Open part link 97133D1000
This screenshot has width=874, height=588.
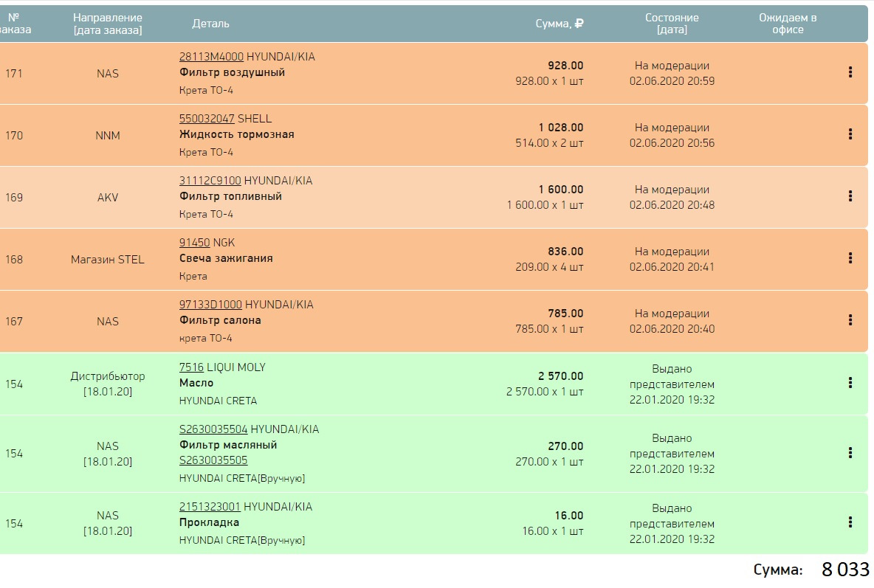pyautogui.click(x=210, y=305)
